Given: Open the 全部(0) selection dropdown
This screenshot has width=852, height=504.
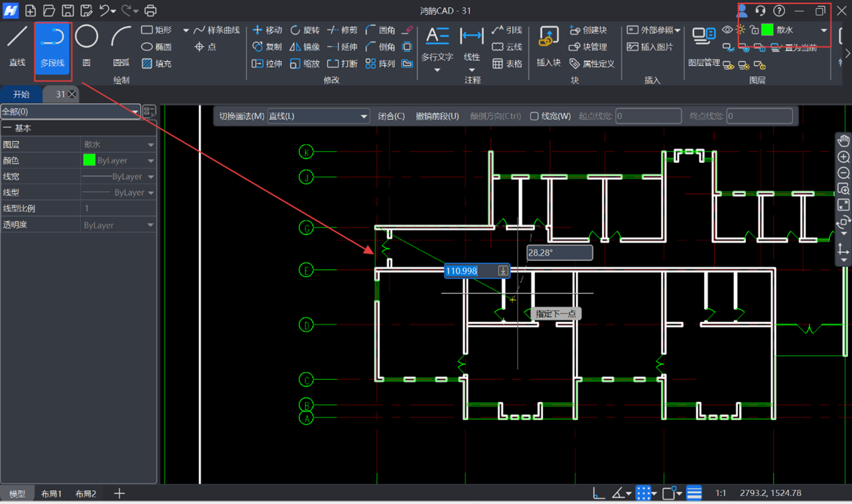Looking at the screenshot, I should click(x=70, y=111).
